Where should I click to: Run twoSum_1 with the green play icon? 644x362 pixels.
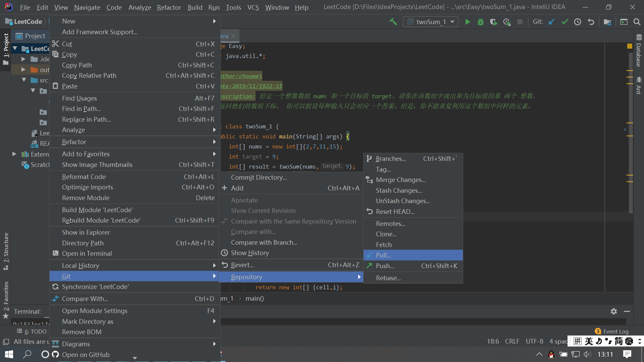click(468, 22)
